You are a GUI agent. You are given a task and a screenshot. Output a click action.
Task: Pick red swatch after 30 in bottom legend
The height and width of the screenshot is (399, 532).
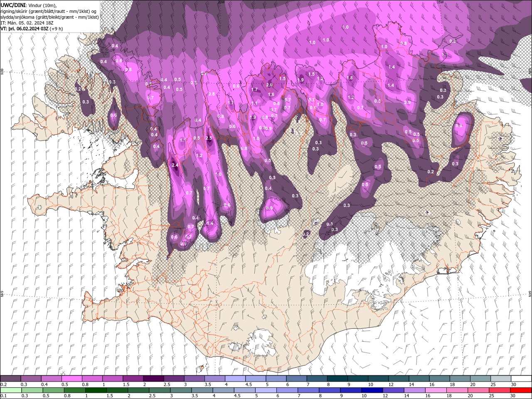[521, 390]
